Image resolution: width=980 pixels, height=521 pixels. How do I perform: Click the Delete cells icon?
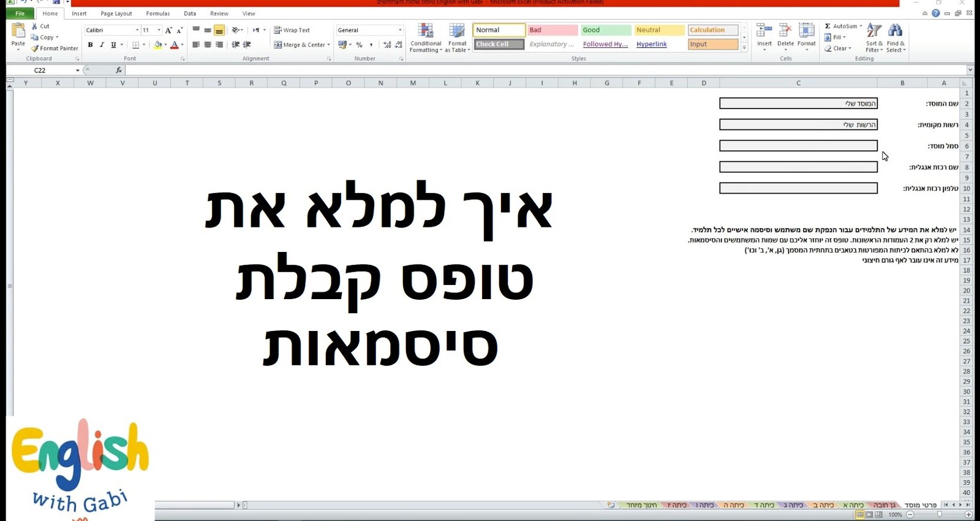(x=785, y=31)
